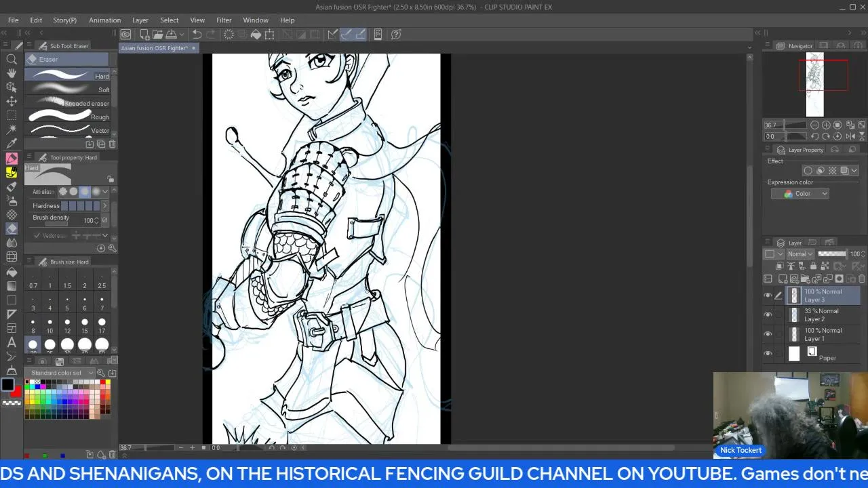Image resolution: width=868 pixels, height=488 pixels.
Task: Click the Save icon in command bar
Action: (x=172, y=34)
